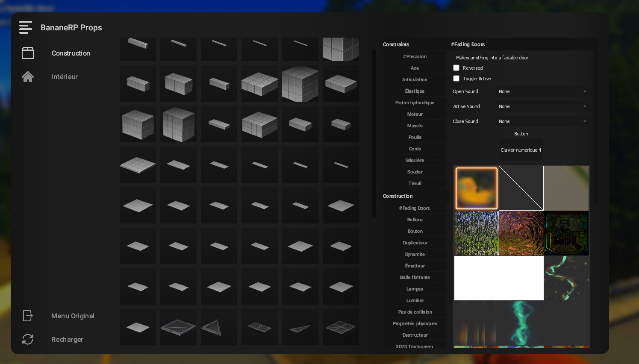Image resolution: width=639 pixels, height=364 pixels.
Task: Choose the swirling spiral material thumbnail
Action: click(521, 233)
